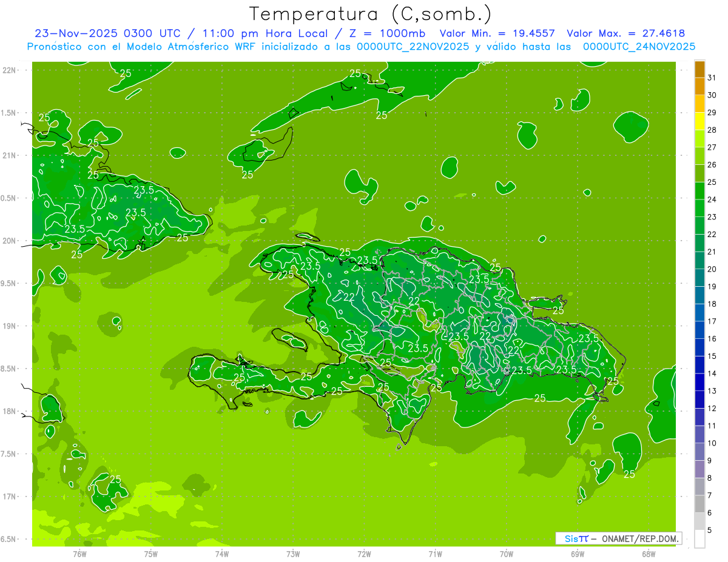Click the colorbar scale label "5"

710,530
